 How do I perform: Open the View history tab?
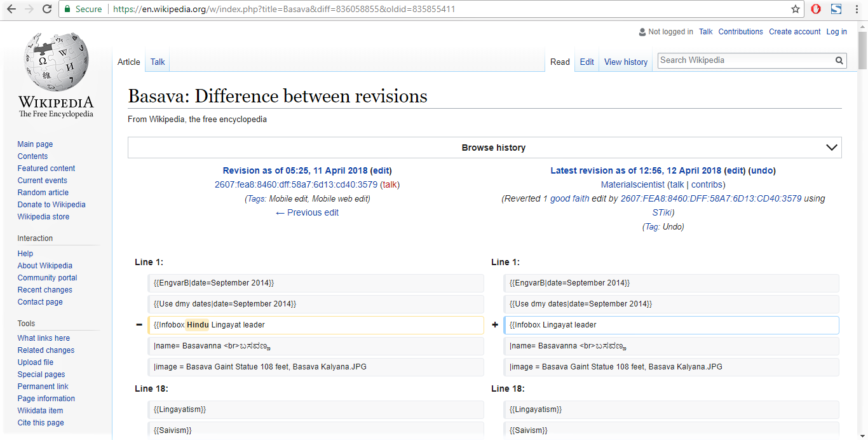625,62
